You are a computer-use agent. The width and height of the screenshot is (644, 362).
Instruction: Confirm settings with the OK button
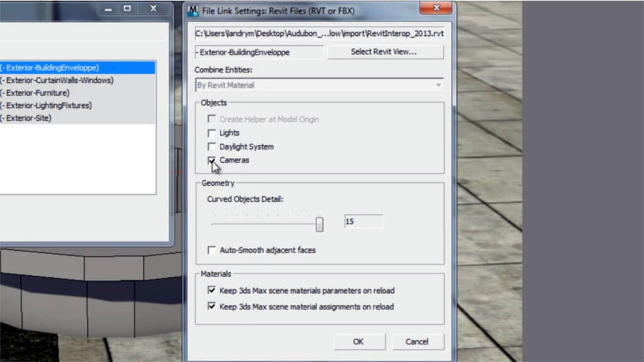click(x=359, y=341)
